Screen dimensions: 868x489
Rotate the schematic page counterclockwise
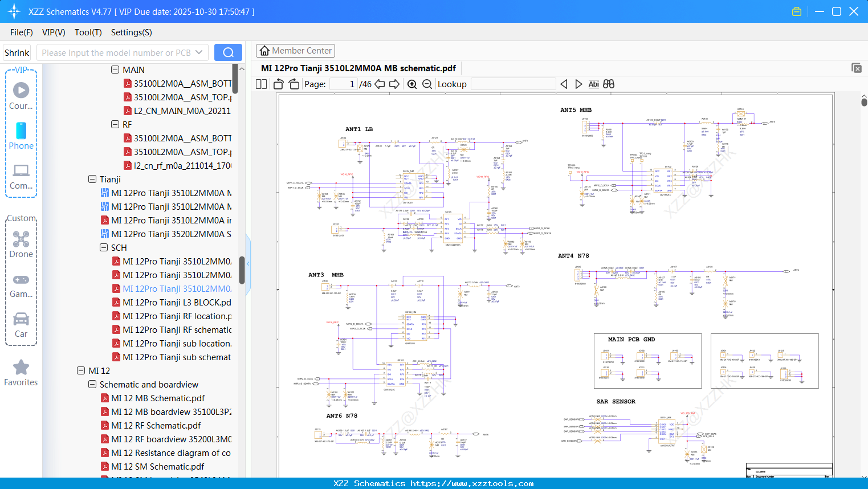pos(279,84)
